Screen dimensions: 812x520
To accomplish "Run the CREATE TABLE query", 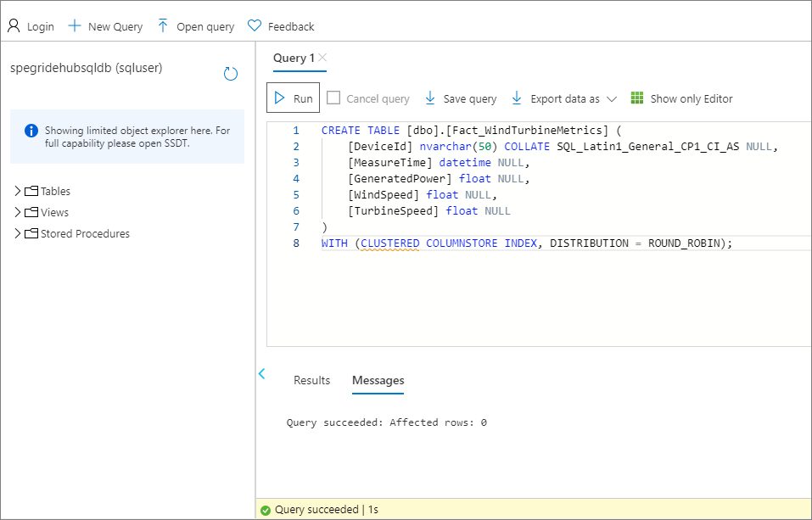I will pyautogui.click(x=292, y=98).
